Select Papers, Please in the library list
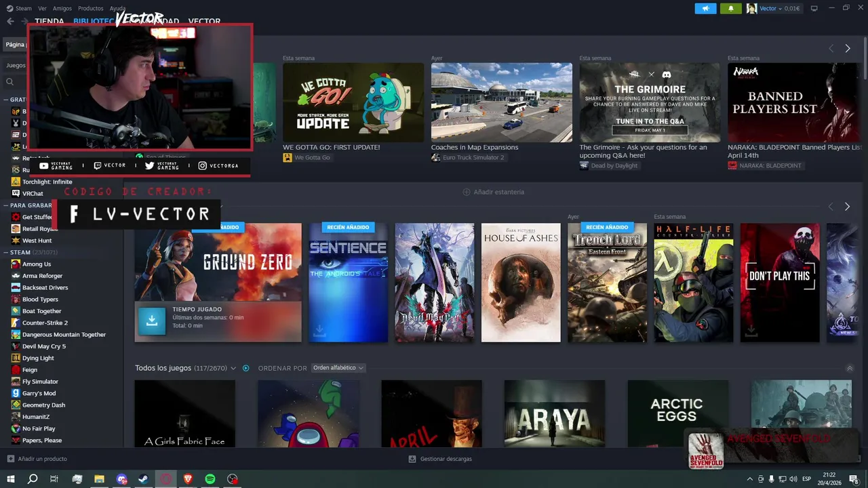Screen dimensions: 868x488 (41, 441)
